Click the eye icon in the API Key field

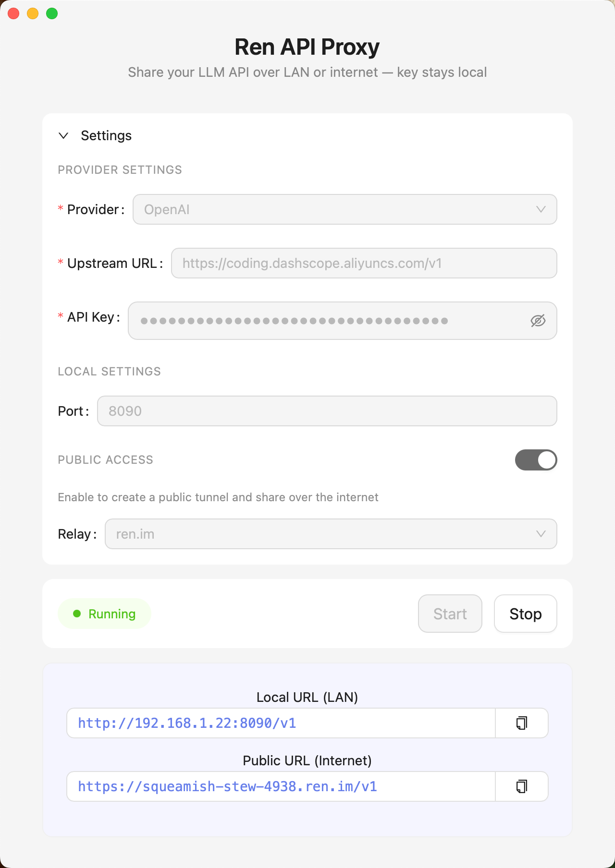[x=538, y=321]
